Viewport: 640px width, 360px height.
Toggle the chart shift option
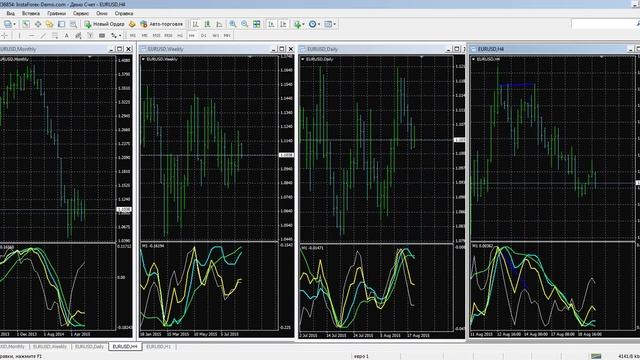[283, 24]
